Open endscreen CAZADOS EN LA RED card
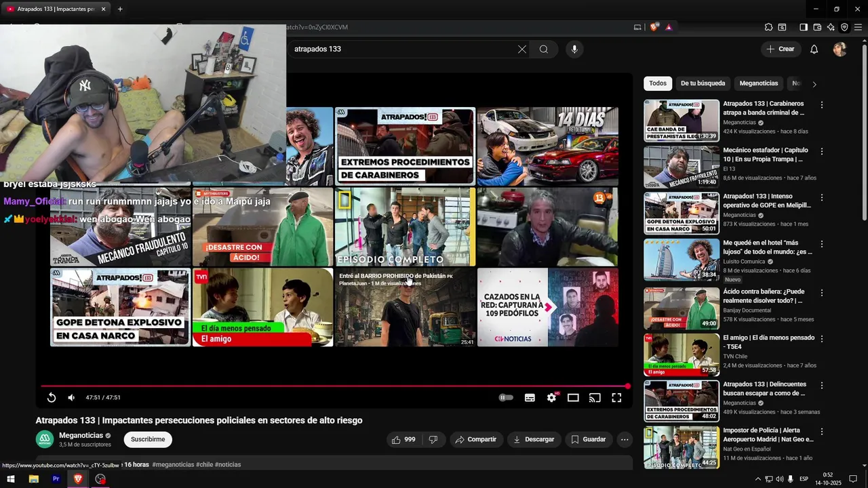The height and width of the screenshot is (488, 868). pos(548,307)
